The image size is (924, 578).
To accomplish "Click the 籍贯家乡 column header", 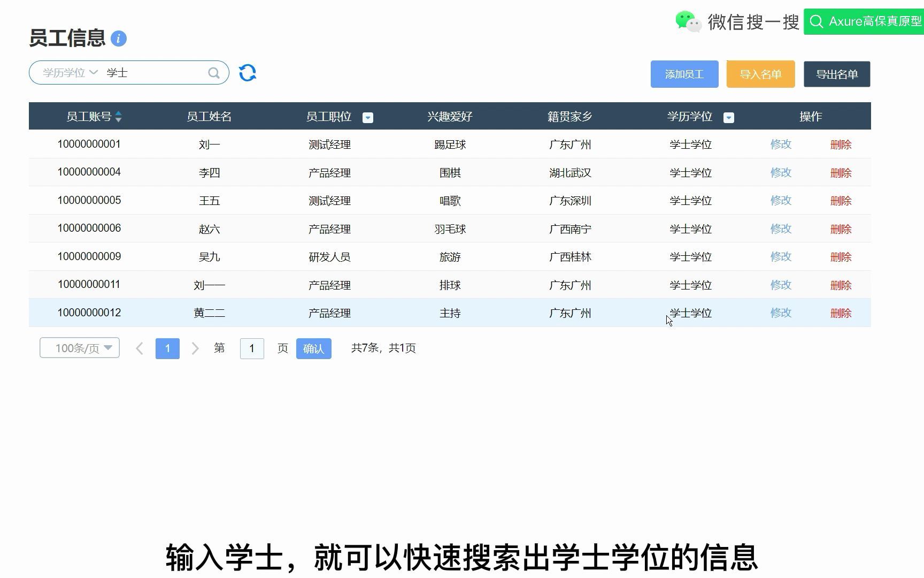I will 570,117.
